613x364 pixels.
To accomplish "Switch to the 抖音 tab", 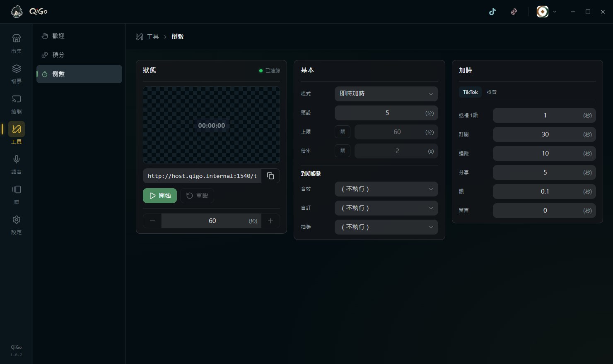I will (x=492, y=92).
